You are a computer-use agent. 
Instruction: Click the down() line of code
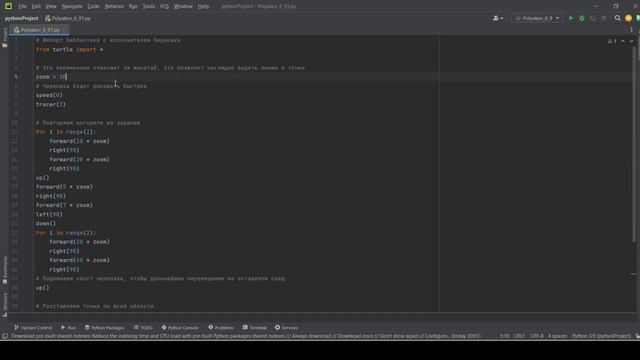46,224
